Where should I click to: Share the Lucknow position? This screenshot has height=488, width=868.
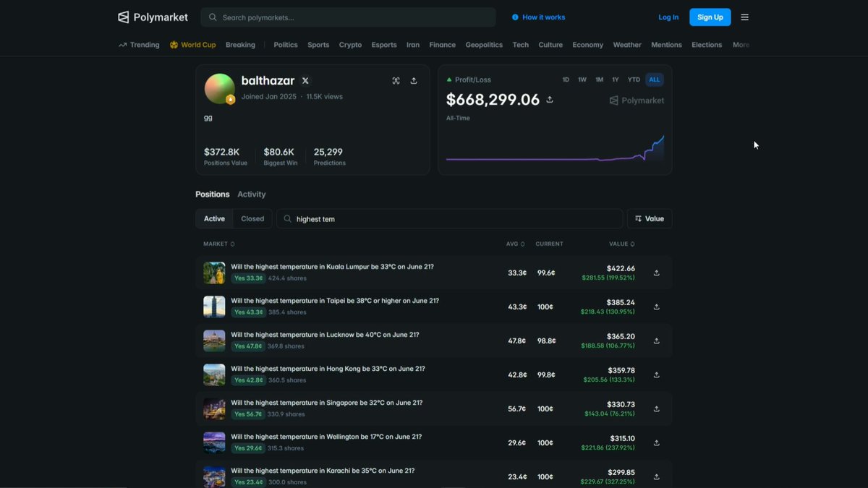tap(657, 341)
